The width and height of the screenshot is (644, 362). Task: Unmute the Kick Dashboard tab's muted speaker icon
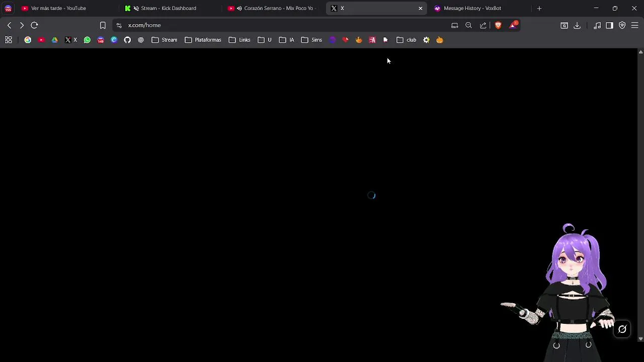[x=136, y=9]
